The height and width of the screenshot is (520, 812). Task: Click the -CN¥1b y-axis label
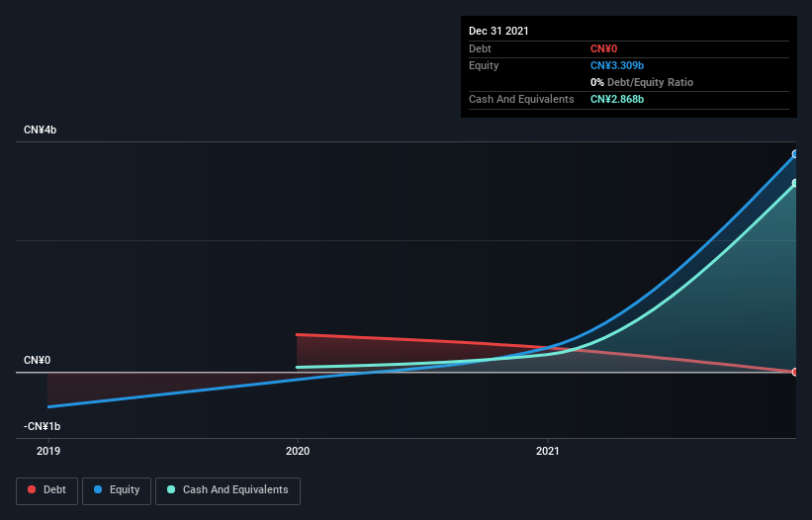coord(42,426)
